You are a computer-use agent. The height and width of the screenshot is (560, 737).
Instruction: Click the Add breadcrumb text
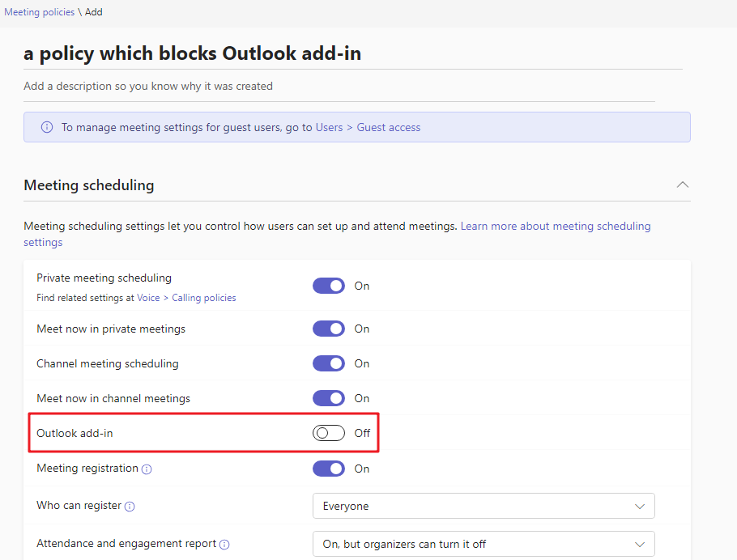click(93, 12)
